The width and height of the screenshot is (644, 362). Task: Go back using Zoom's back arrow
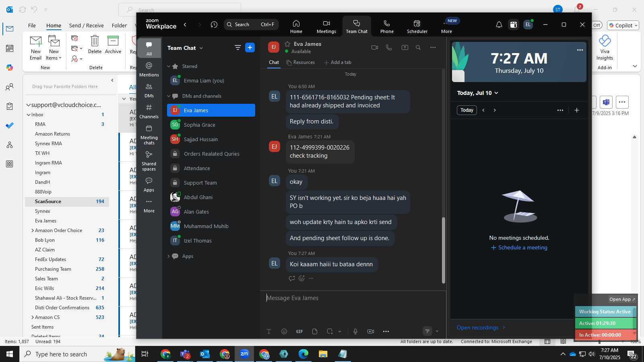pyautogui.click(x=185, y=25)
